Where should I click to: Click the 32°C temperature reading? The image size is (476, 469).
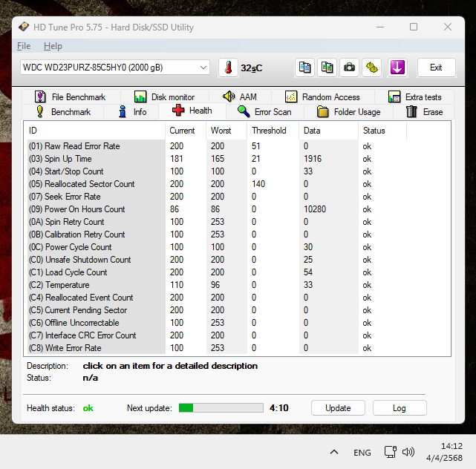pyautogui.click(x=251, y=68)
